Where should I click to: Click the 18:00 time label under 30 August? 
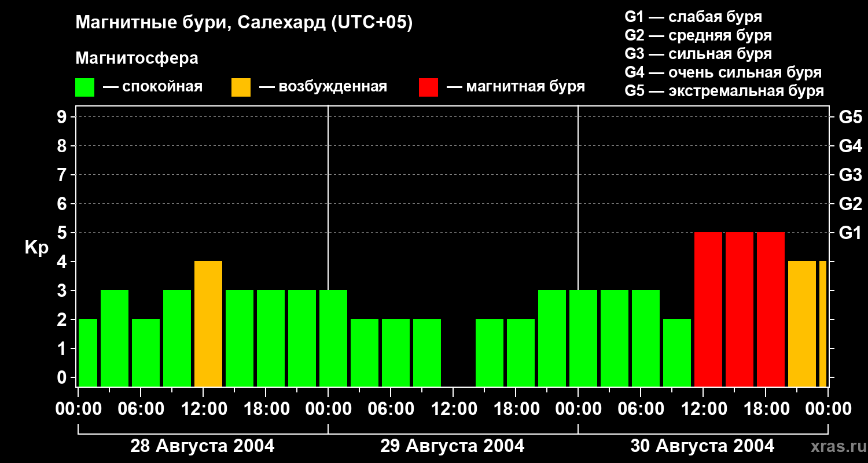[x=766, y=409]
